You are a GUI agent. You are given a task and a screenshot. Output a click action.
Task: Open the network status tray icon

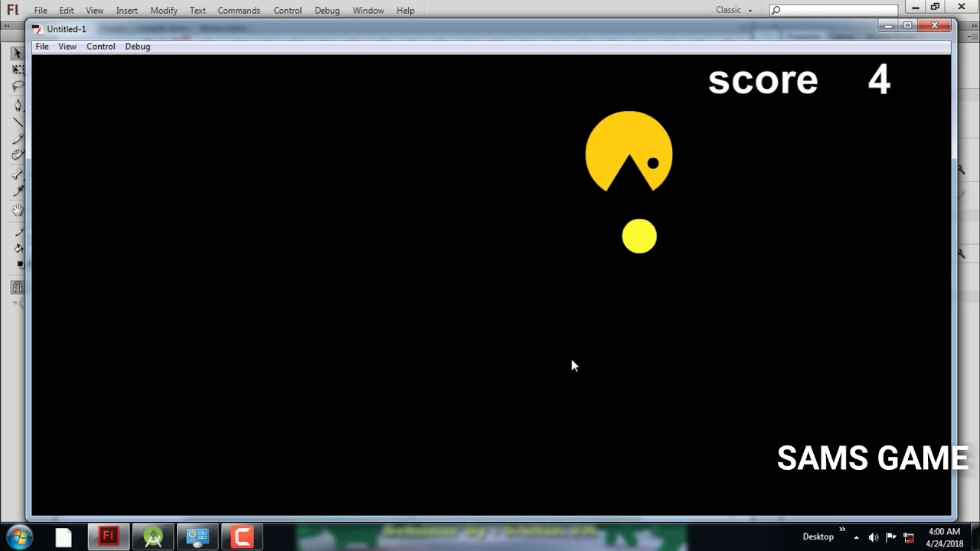coord(909,537)
